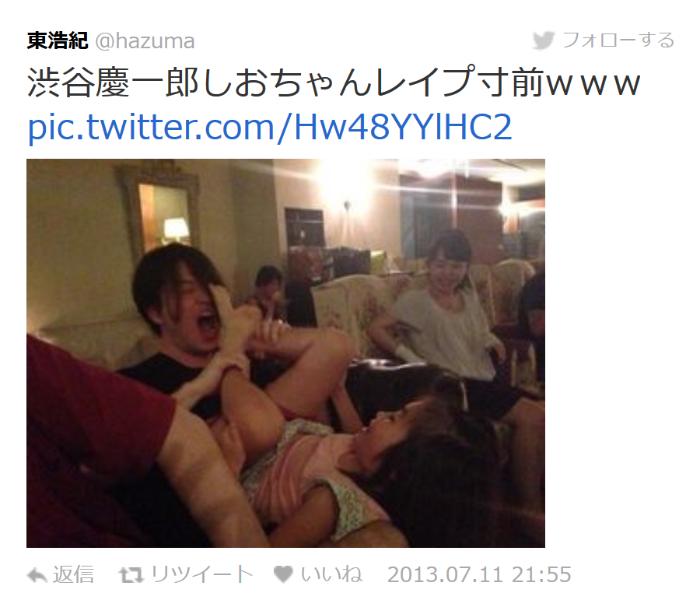Open the 東浩紀 author profile name
The width and height of the screenshot is (700, 614).
(57, 41)
